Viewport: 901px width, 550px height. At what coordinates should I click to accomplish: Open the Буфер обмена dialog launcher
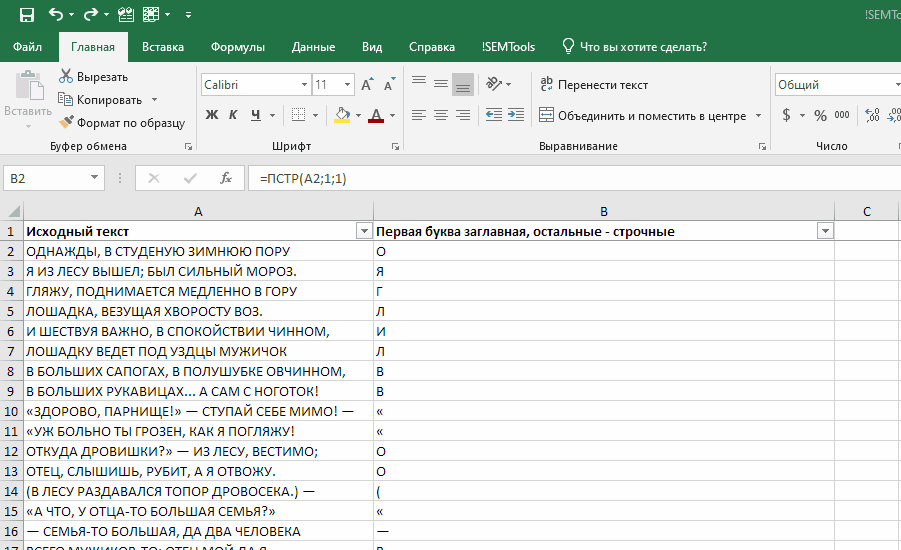[188, 147]
